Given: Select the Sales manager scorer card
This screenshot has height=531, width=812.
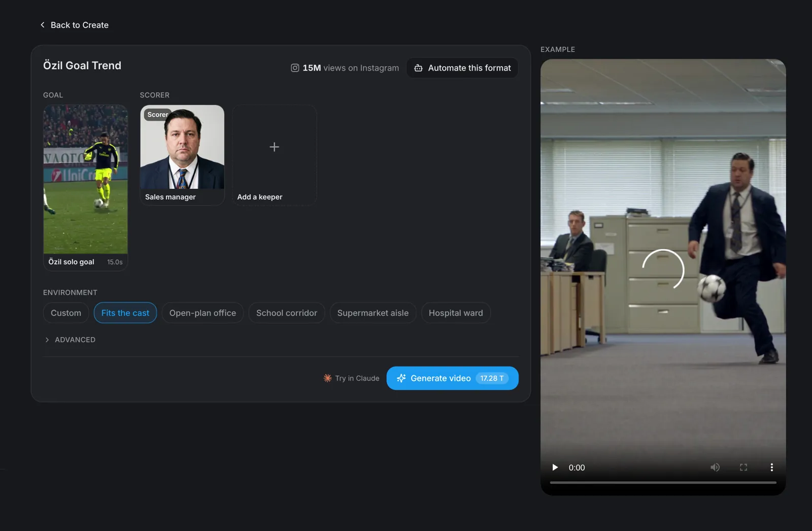Looking at the screenshot, I should (182, 155).
